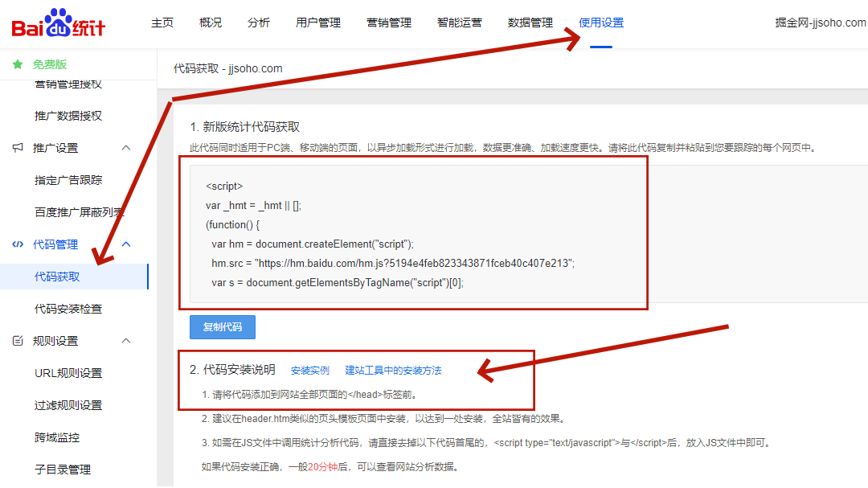
Task: Click the 'var _hmt = _hmt || [];' line
Action: 253,206
